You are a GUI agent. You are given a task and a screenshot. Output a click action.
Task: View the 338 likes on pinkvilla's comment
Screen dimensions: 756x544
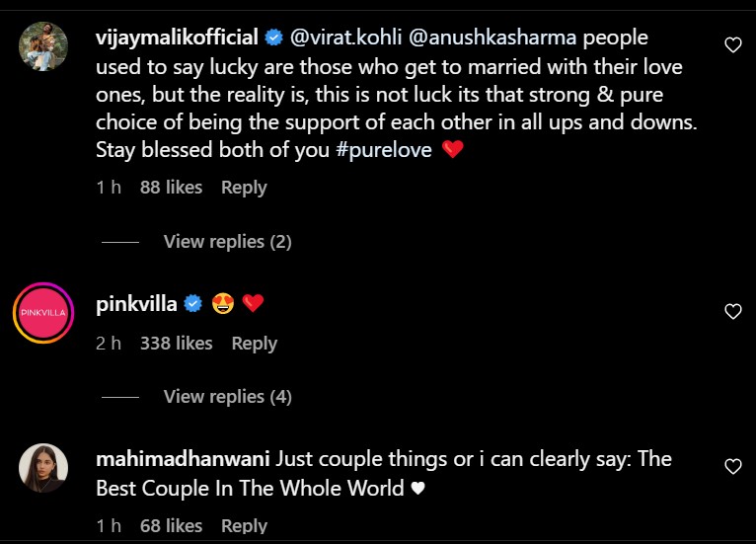tap(176, 344)
